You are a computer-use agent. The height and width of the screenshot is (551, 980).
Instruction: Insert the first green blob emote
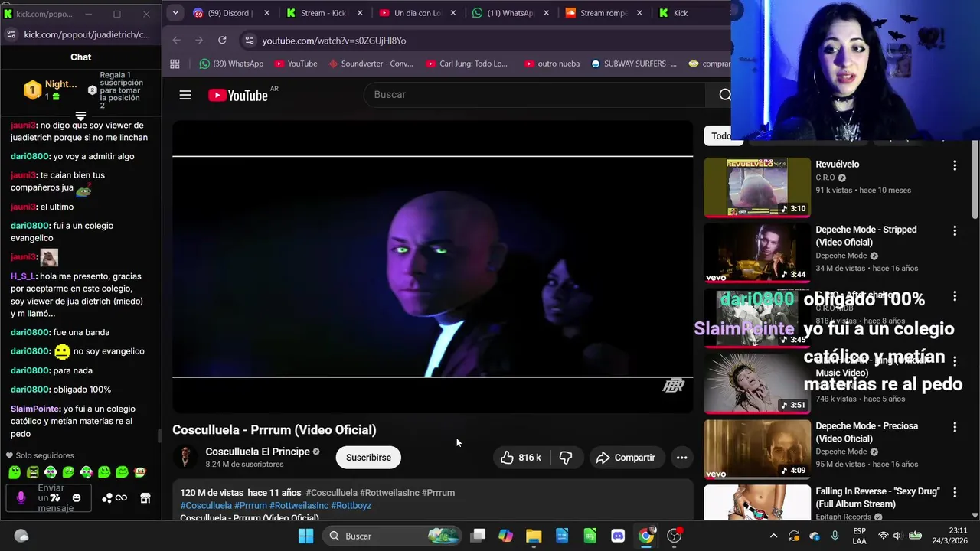pos(15,472)
